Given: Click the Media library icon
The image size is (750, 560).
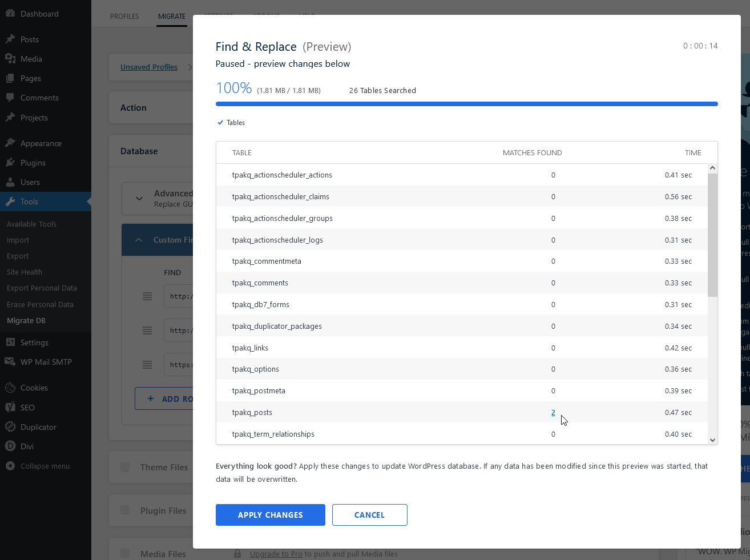Looking at the screenshot, I should [x=10, y=59].
